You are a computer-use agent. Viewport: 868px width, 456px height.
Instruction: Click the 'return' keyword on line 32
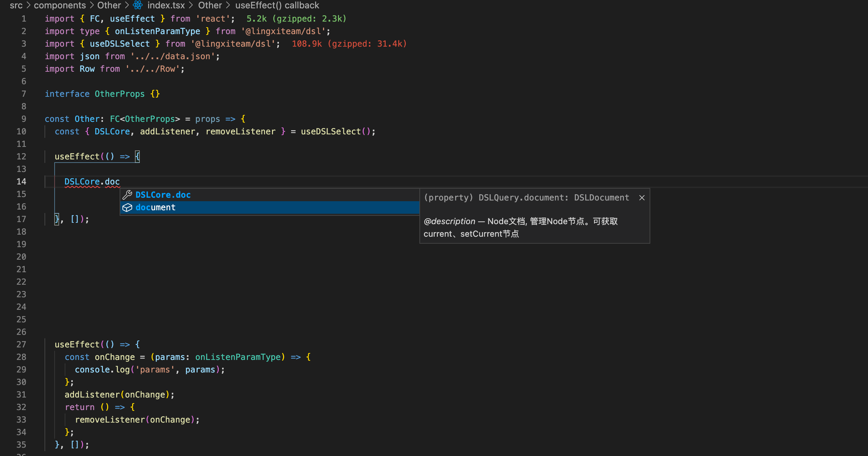tap(80, 407)
